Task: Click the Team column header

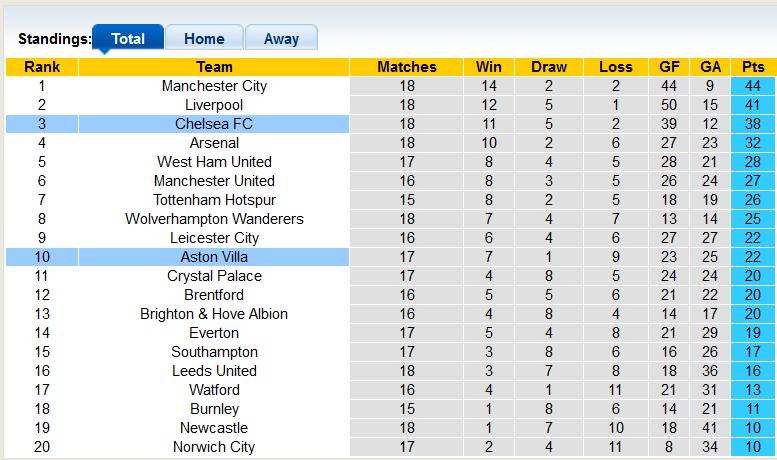Action: pyautogui.click(x=214, y=67)
